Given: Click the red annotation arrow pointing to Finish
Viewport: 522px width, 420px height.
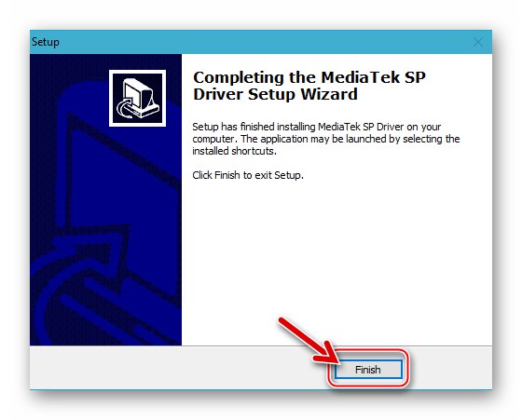Looking at the screenshot, I should click(308, 340).
